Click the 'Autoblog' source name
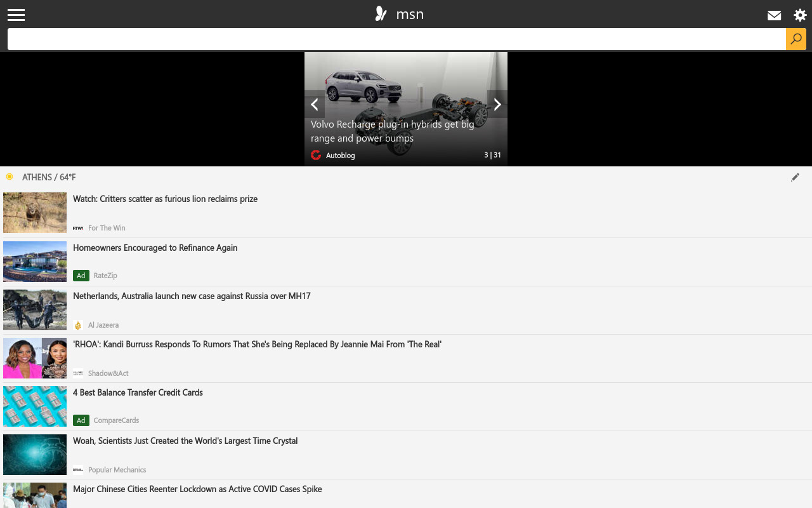Image resolution: width=812 pixels, height=508 pixels. (x=340, y=156)
